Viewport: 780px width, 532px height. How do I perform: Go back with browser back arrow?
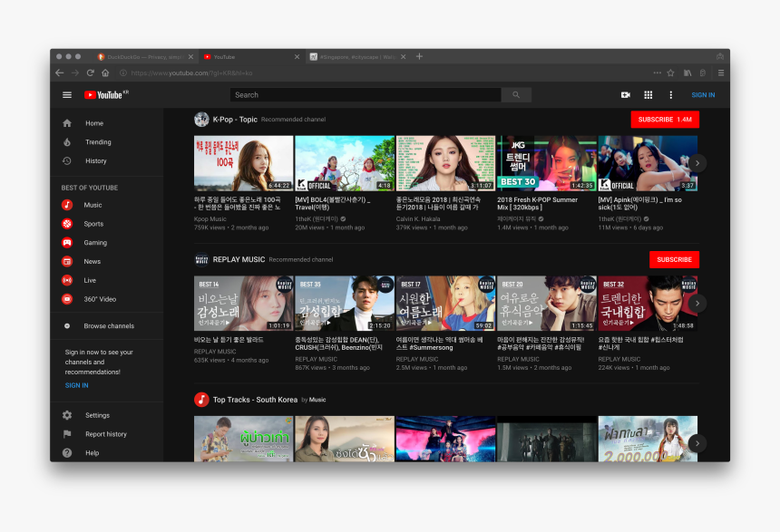(60, 73)
